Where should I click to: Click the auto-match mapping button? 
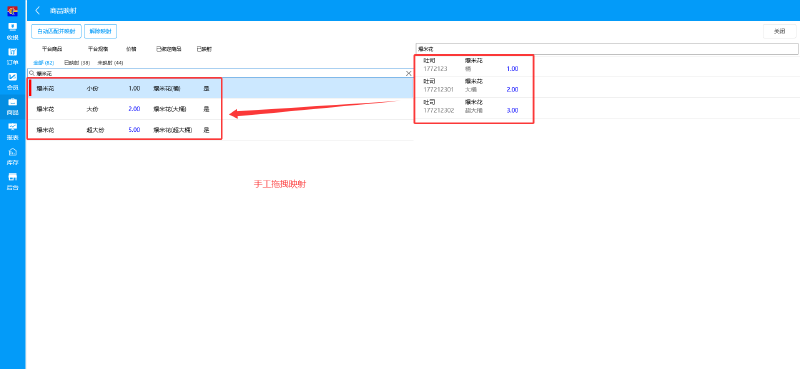[x=56, y=31]
